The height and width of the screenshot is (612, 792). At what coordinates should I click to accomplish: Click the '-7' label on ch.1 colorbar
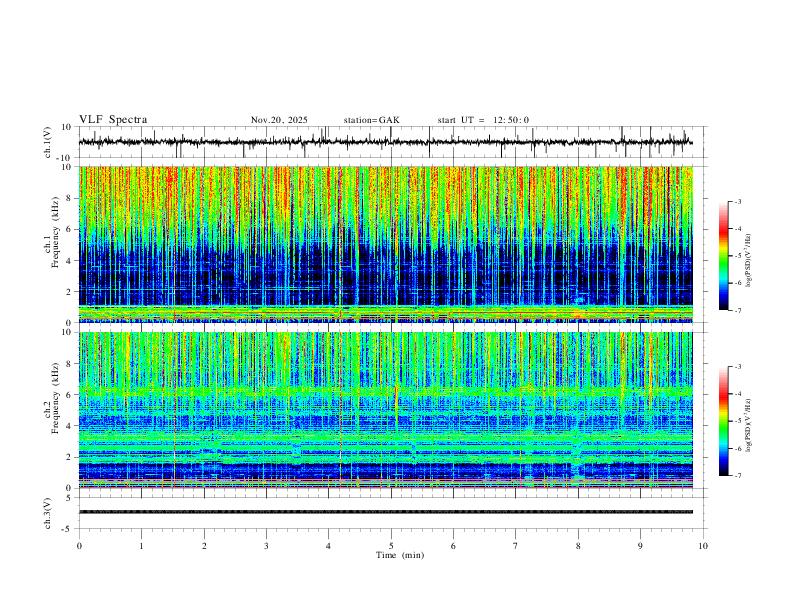(x=737, y=311)
